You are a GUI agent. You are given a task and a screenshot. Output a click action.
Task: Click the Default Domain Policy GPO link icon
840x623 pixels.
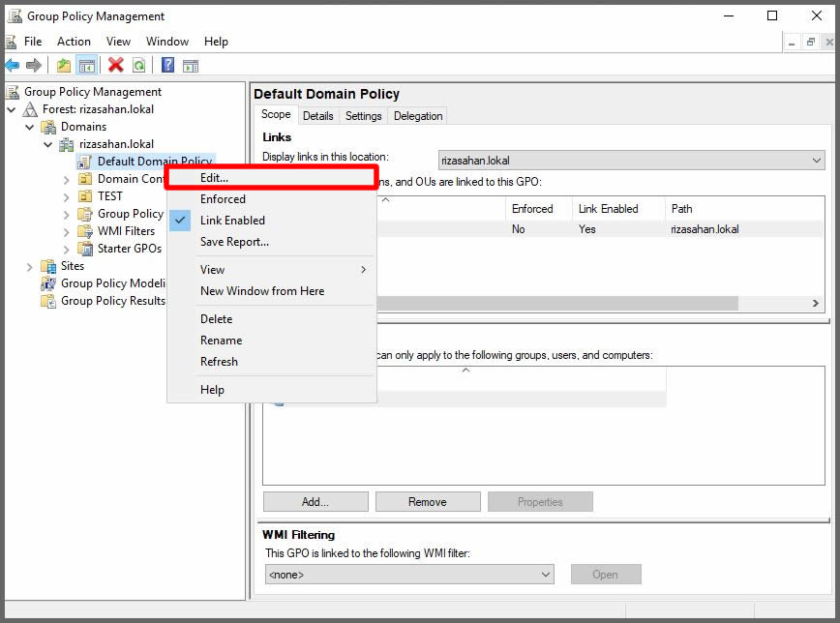coord(84,162)
